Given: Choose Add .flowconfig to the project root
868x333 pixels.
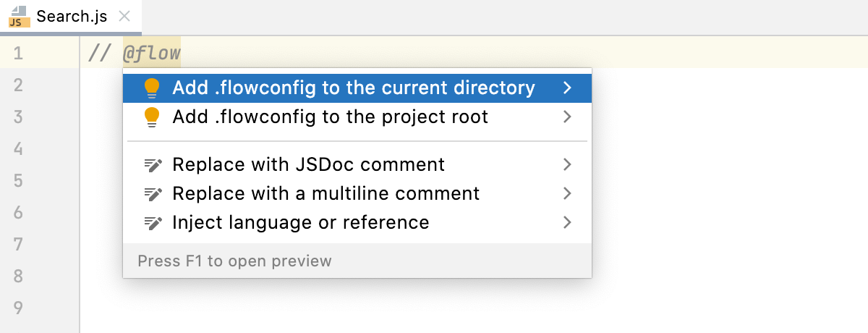Looking at the screenshot, I should pos(330,117).
